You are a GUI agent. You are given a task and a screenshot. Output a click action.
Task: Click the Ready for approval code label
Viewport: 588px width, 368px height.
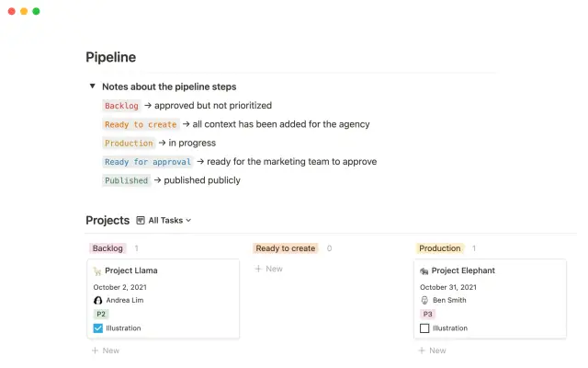tap(148, 162)
